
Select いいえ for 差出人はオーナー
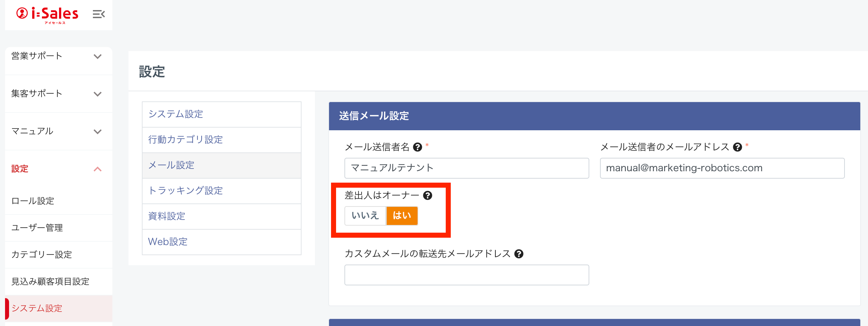pyautogui.click(x=365, y=215)
